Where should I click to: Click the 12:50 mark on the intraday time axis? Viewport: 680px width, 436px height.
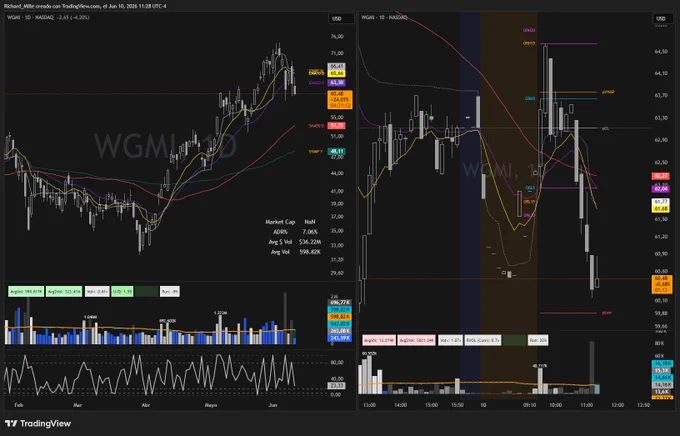644,405
